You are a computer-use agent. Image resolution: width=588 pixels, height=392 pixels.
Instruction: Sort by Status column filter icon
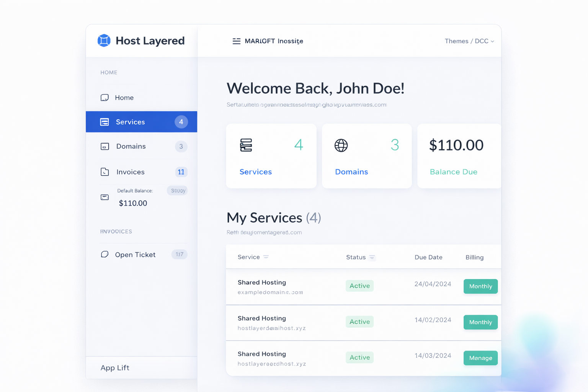pyautogui.click(x=372, y=257)
